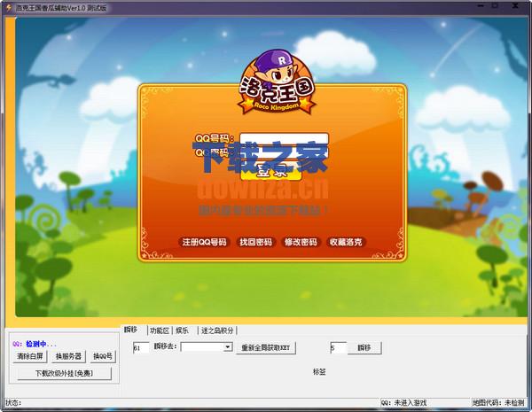Open the 功能区 tab

pos(160,330)
